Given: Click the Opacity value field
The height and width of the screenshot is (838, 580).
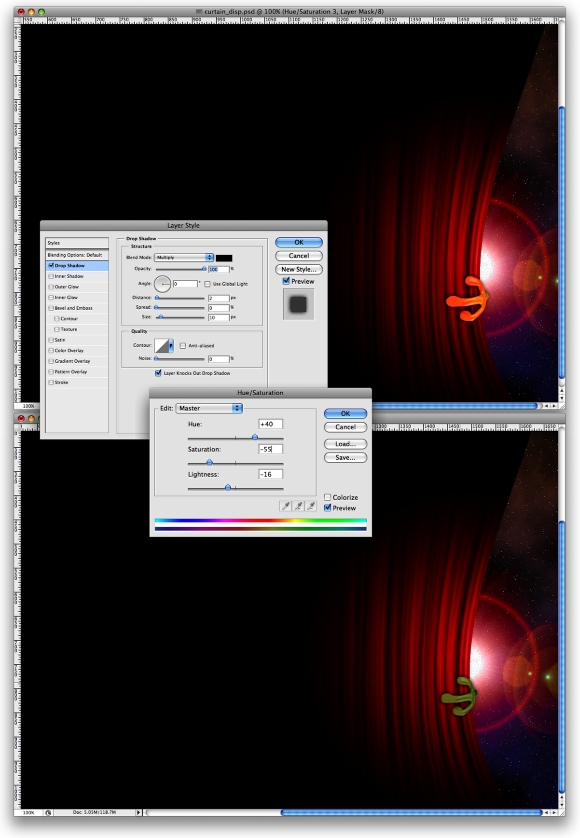Looking at the screenshot, I should [219, 269].
